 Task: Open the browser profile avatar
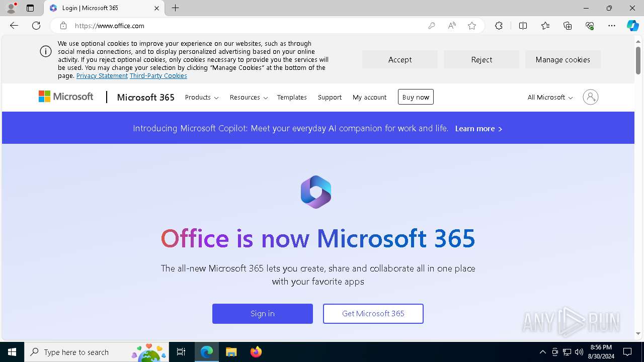[11, 8]
